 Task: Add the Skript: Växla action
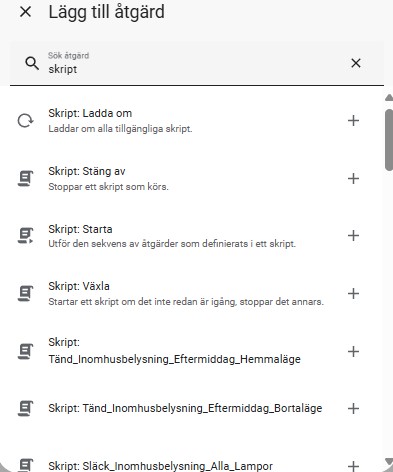353,294
